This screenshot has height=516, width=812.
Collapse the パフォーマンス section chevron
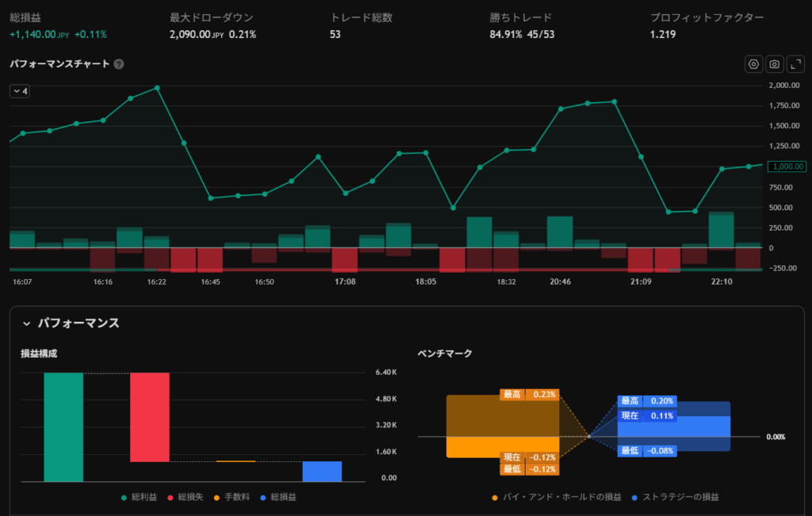[x=26, y=323]
